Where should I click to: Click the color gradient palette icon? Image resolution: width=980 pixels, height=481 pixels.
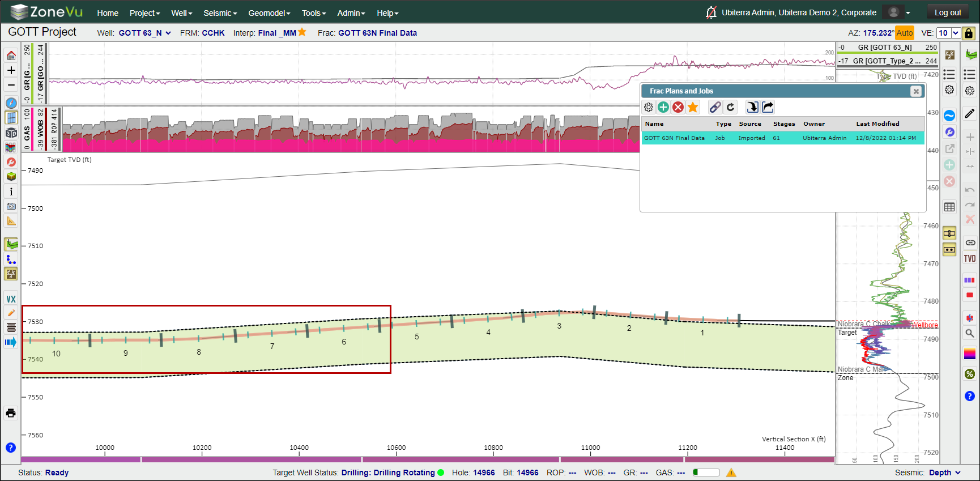(x=970, y=354)
